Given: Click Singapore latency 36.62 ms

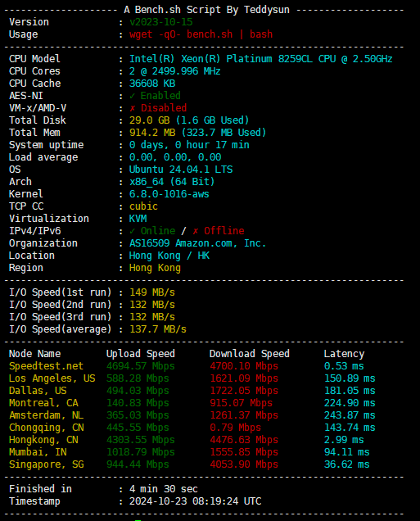Looking at the screenshot, I should pos(346,464).
